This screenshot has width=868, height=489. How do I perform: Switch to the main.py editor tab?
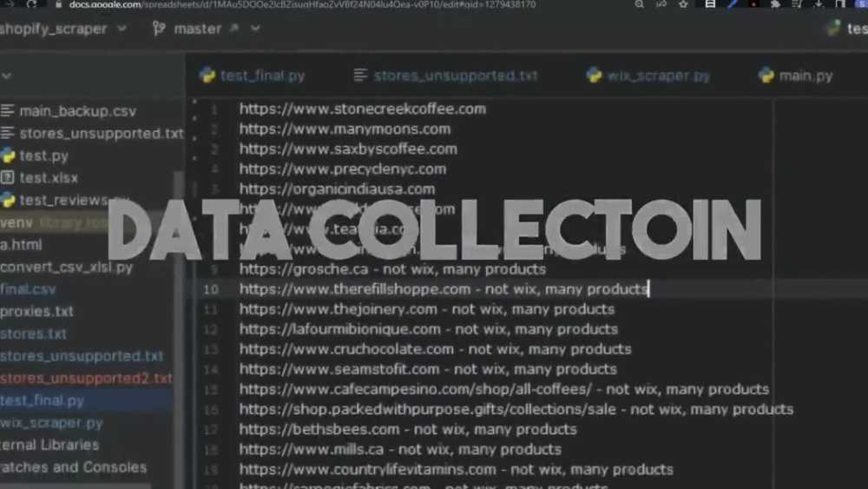point(795,76)
